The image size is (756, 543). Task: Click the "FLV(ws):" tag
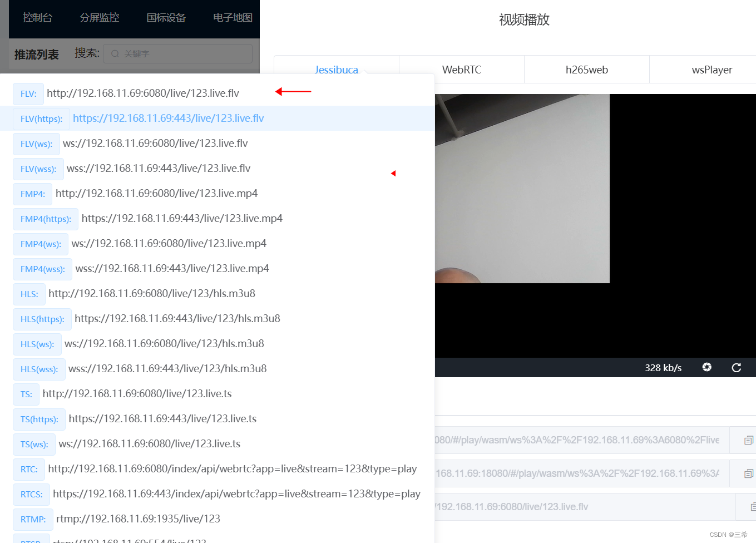tap(36, 144)
